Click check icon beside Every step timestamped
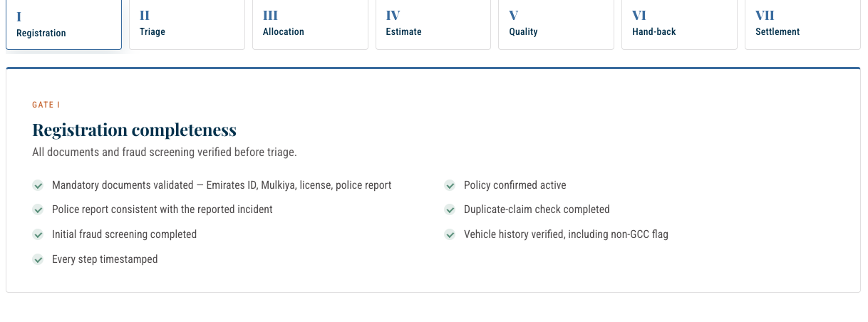The height and width of the screenshot is (322, 868). point(38,259)
